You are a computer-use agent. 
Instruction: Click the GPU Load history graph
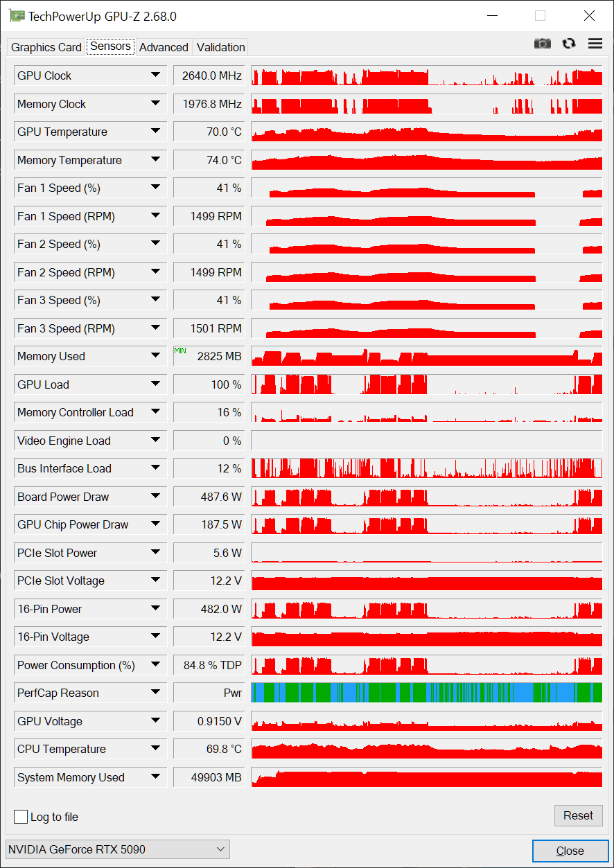tap(427, 384)
